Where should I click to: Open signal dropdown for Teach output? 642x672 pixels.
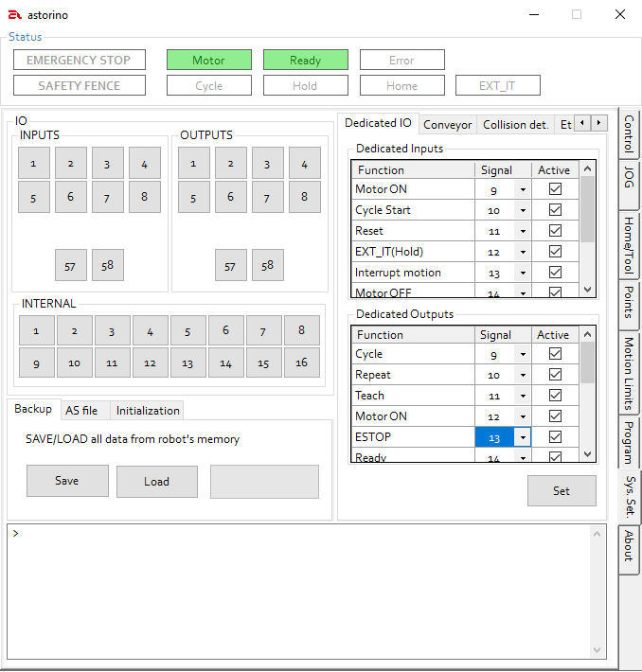click(x=523, y=396)
